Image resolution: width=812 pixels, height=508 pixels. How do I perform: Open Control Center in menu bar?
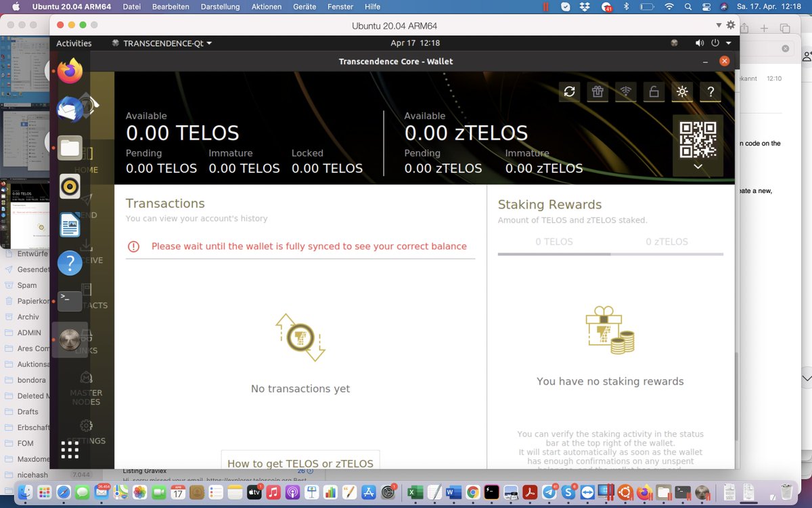point(706,7)
